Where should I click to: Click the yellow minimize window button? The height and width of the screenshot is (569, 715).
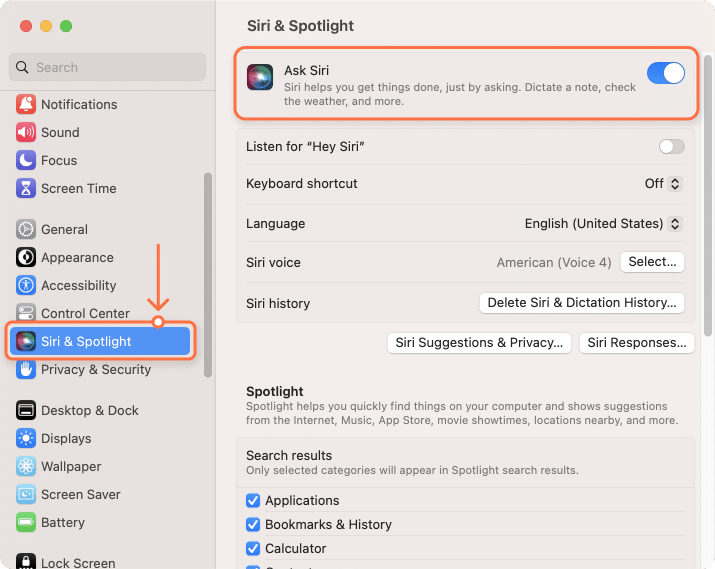pyautogui.click(x=46, y=26)
